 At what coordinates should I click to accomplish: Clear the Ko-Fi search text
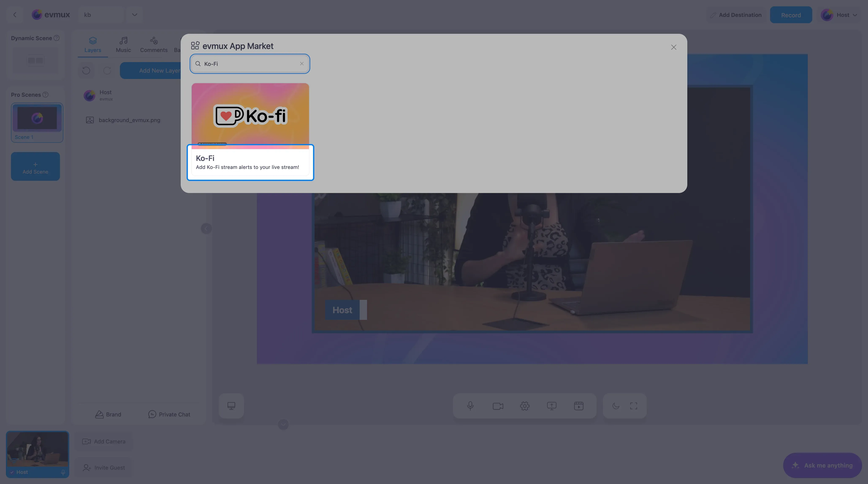point(302,64)
